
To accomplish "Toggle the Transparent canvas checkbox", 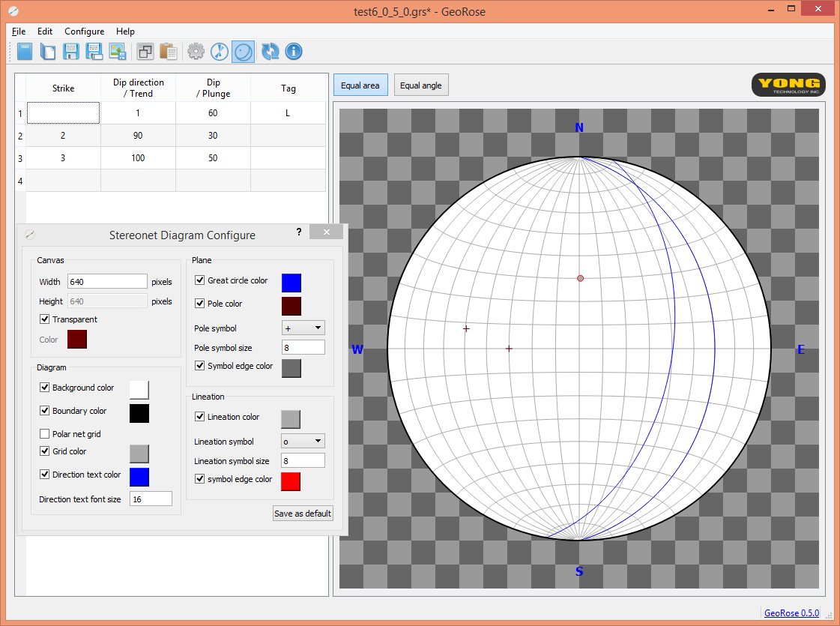I will [x=45, y=319].
